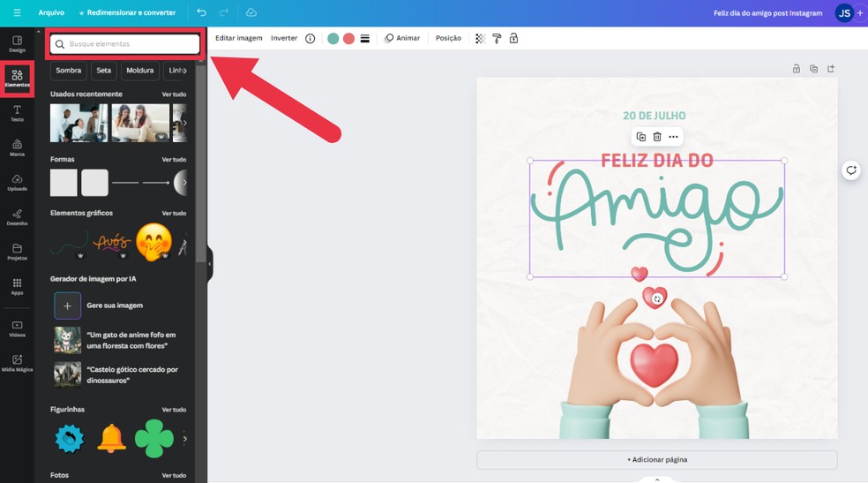Select the Moldura filter chip

click(x=140, y=71)
